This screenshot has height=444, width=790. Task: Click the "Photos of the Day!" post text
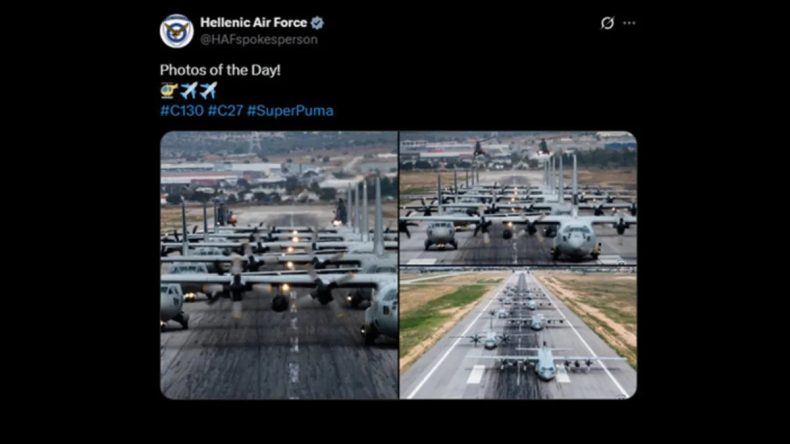coord(220,70)
